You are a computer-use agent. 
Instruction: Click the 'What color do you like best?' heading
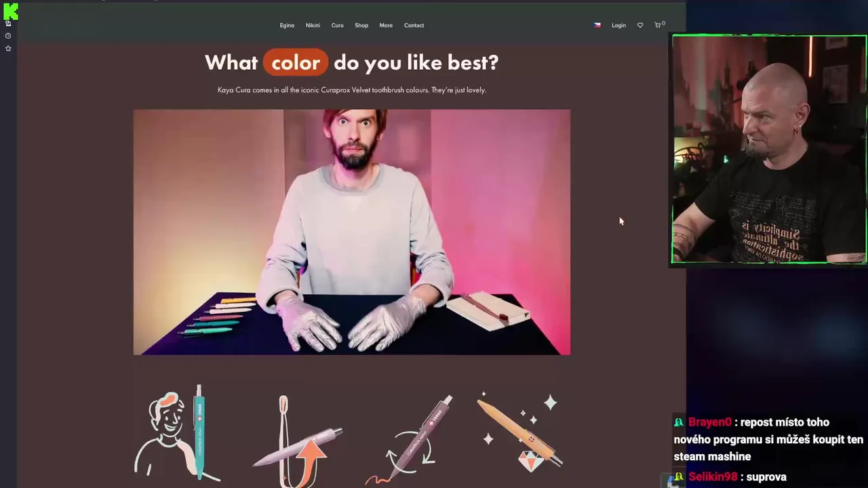351,62
